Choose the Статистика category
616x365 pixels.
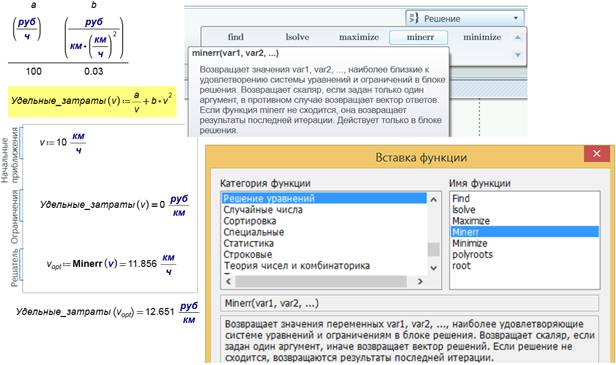pyautogui.click(x=248, y=243)
